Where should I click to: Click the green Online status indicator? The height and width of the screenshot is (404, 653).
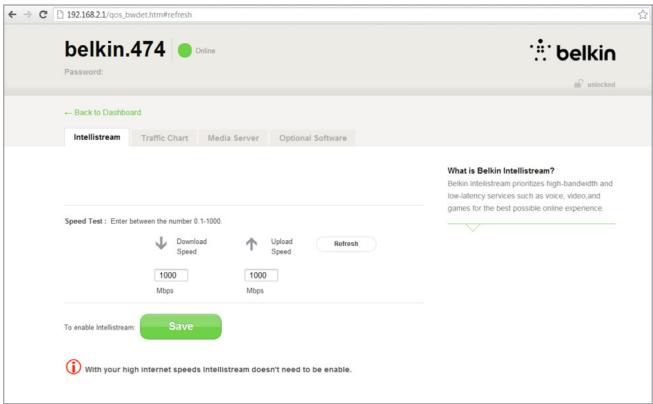[184, 50]
